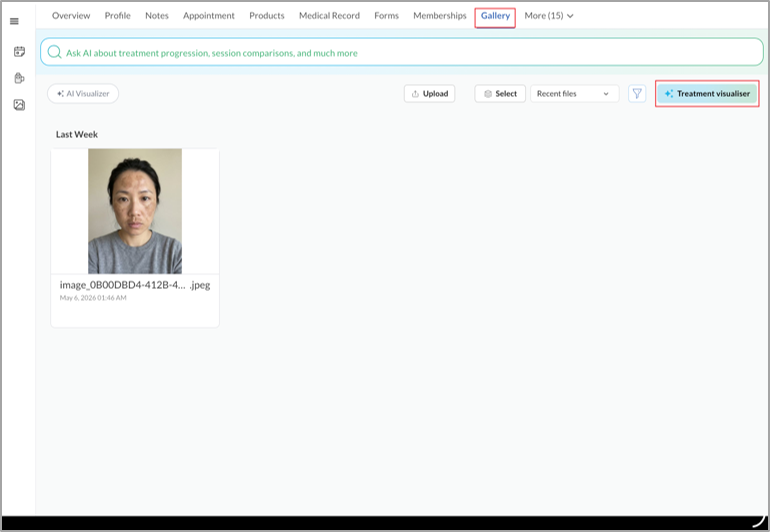Image resolution: width=770 pixels, height=532 pixels.
Task: Click the search magnifier icon in AI bar
Action: tap(55, 52)
